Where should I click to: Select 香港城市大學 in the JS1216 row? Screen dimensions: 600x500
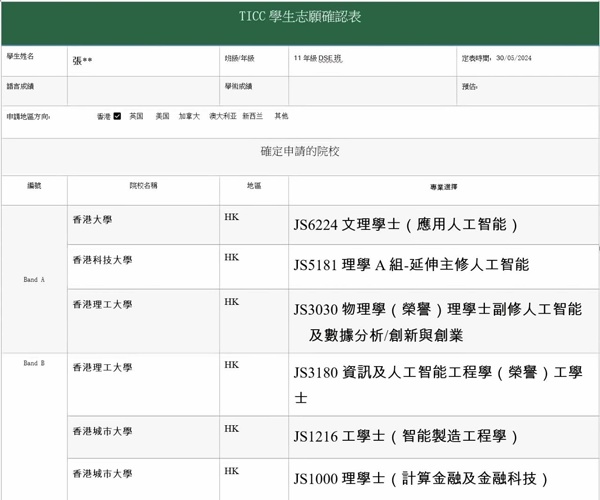[102, 432]
